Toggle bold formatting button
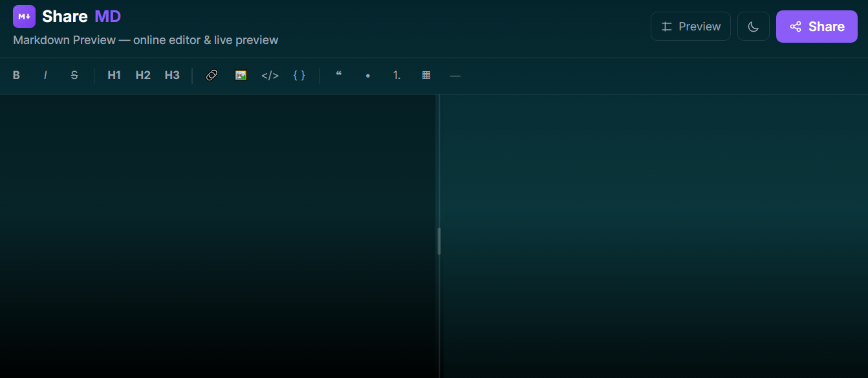 (x=16, y=75)
